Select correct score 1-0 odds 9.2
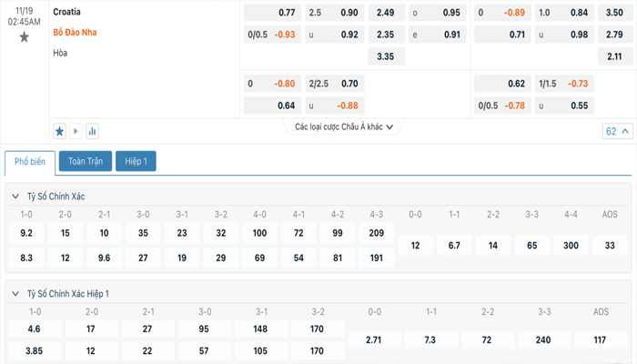The image size is (637, 364). 26,233
